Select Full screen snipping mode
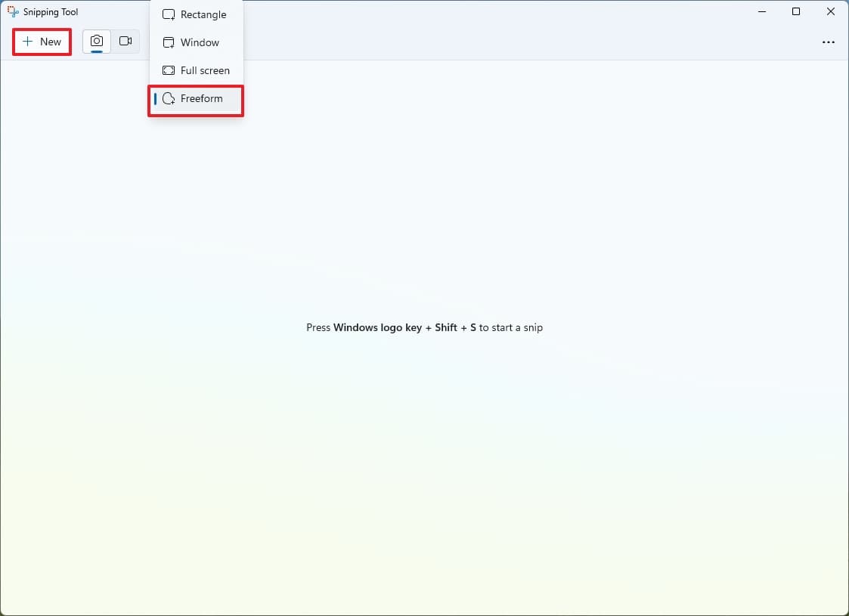This screenshot has width=849, height=616. [196, 70]
